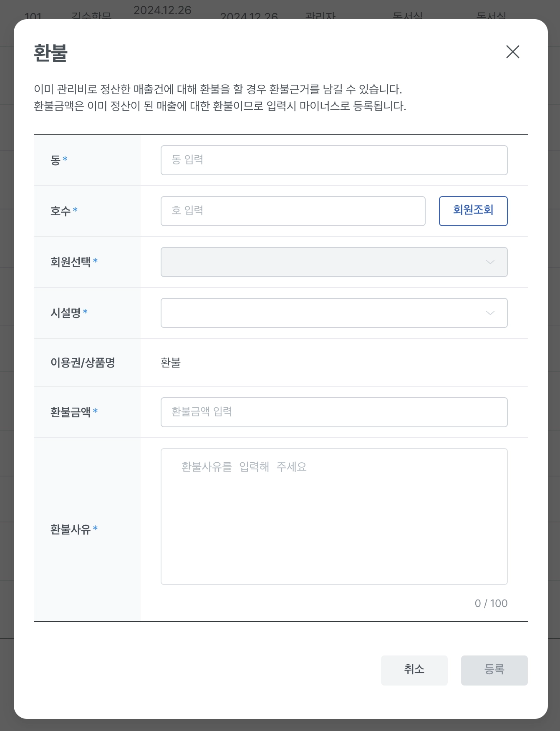
Task: Click the 동 입력 text field
Action: pos(334,160)
